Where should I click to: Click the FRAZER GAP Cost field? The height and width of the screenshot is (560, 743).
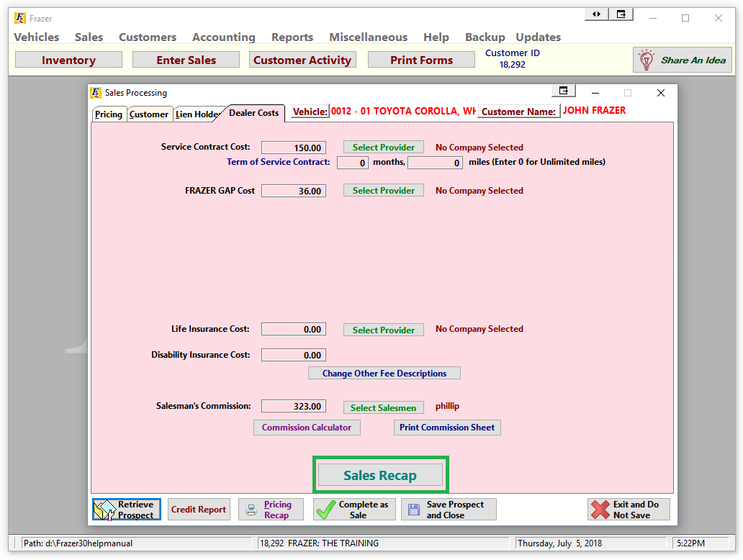tap(293, 191)
